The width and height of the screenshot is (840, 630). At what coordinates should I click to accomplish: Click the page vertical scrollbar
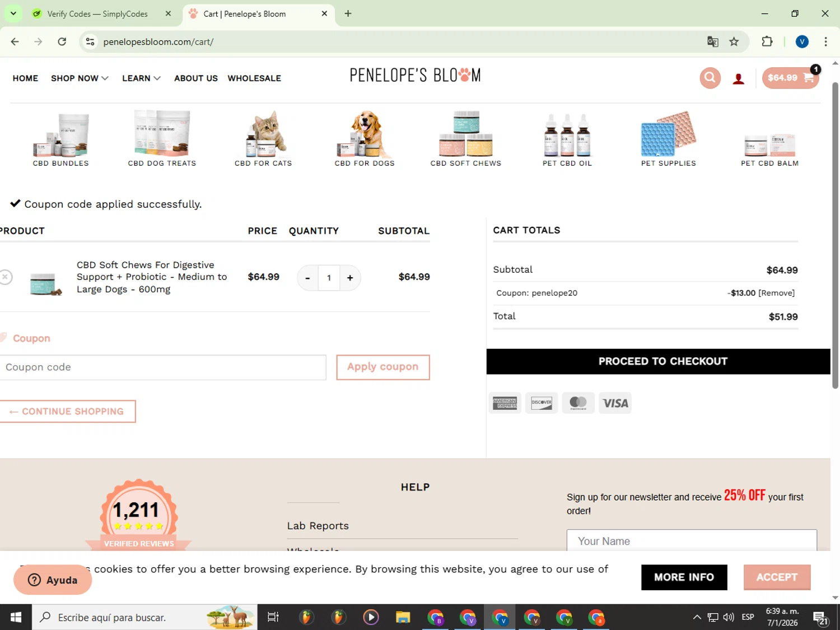point(835,235)
